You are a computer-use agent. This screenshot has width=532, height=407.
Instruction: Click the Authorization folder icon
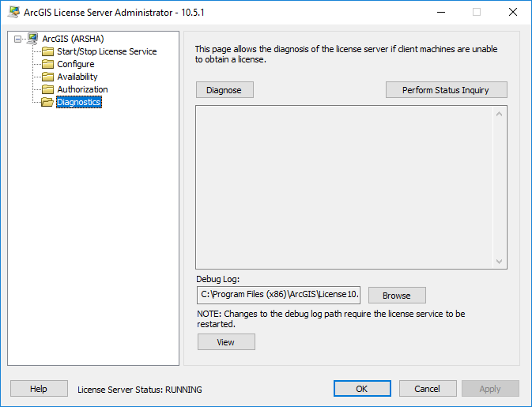click(x=47, y=89)
